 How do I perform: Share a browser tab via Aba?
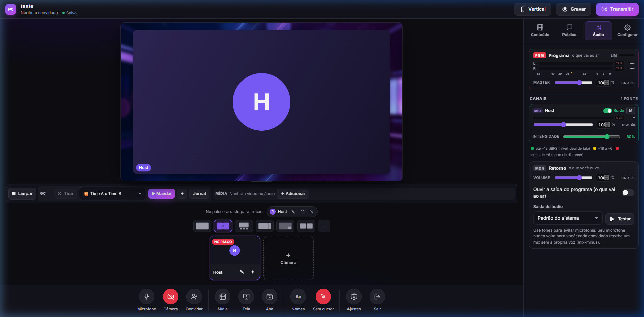(270, 297)
